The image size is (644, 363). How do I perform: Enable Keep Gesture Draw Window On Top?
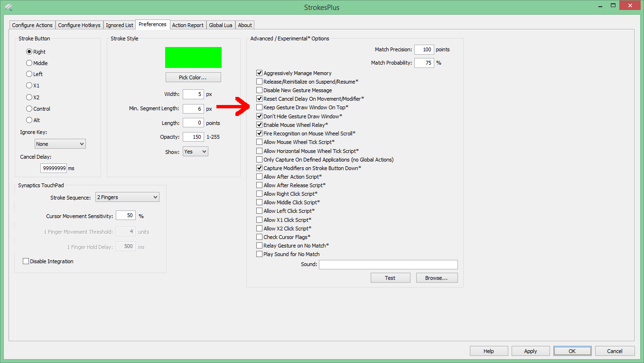tap(260, 107)
